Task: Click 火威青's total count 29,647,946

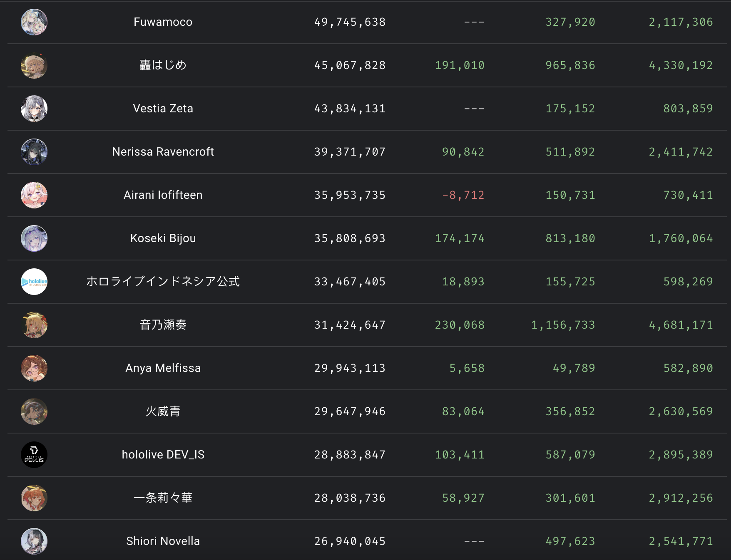Action: point(350,411)
